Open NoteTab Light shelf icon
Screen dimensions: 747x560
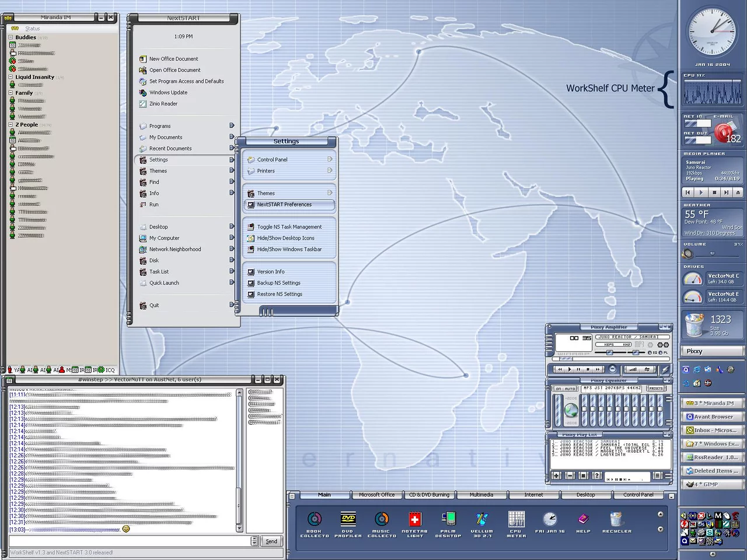(415, 520)
